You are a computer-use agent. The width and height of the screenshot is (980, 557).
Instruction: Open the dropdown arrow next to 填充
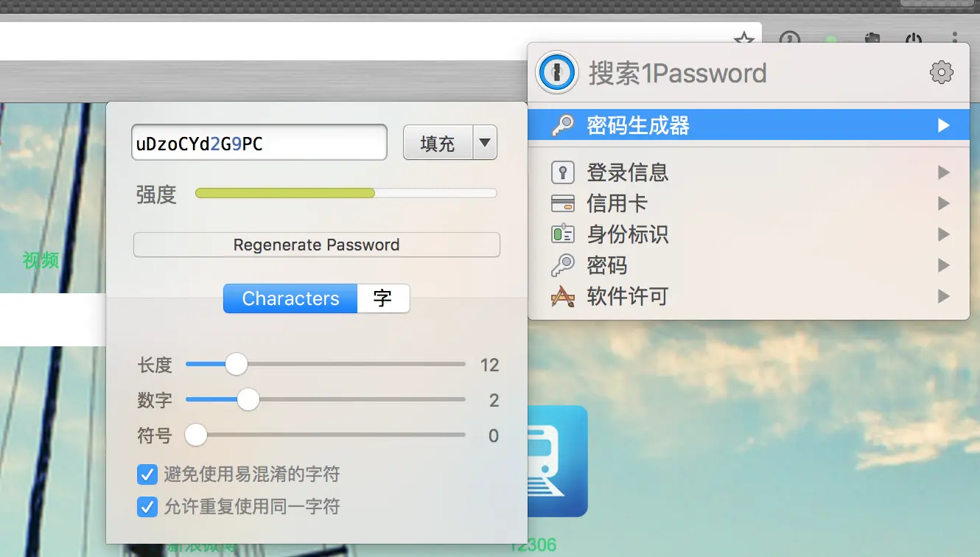(485, 143)
